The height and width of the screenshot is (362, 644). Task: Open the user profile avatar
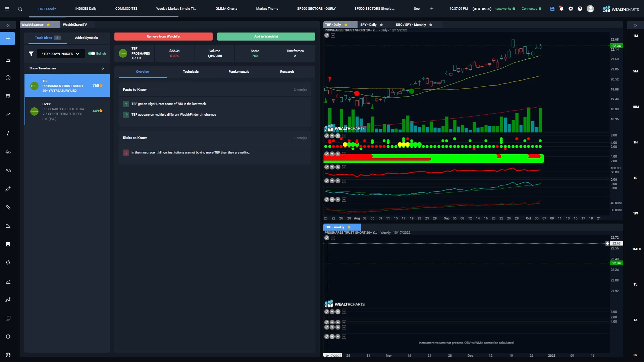(x=590, y=9)
